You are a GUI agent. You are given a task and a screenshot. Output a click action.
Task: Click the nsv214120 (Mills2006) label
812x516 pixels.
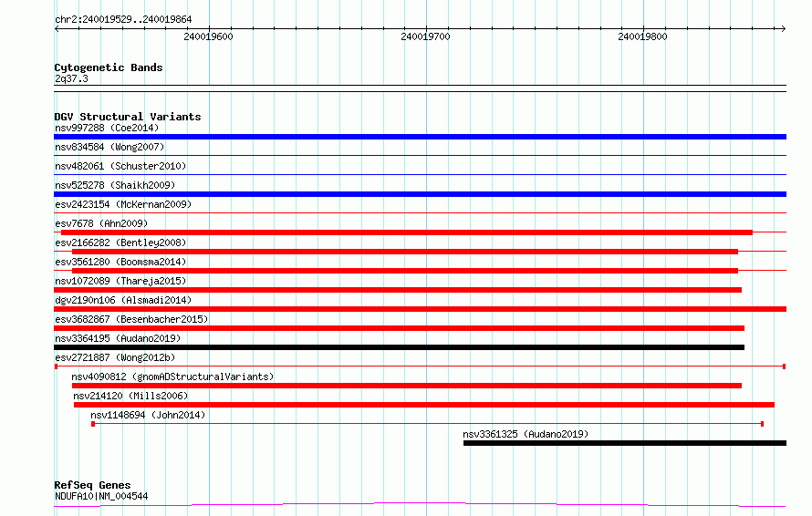pos(130,396)
